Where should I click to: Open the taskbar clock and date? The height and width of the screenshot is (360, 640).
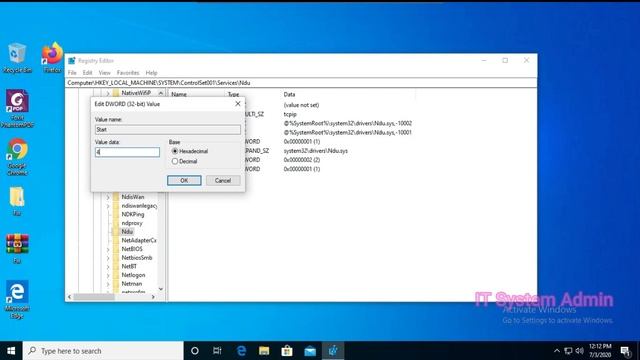600,351
